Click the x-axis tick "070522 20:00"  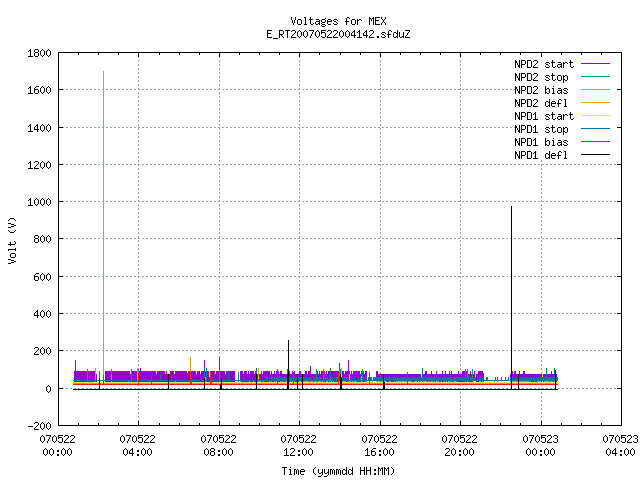coord(459,446)
